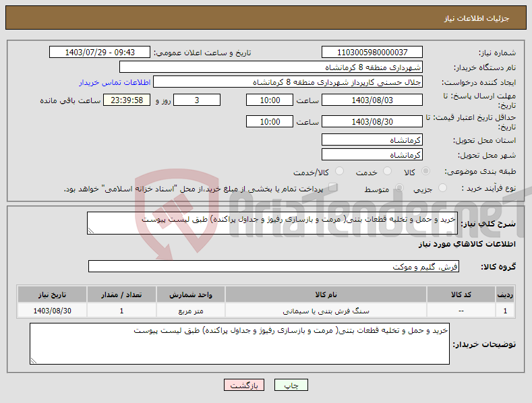This screenshot has width=532, height=403.
Task: Click the چاپ (print) button
Action: tap(291, 385)
